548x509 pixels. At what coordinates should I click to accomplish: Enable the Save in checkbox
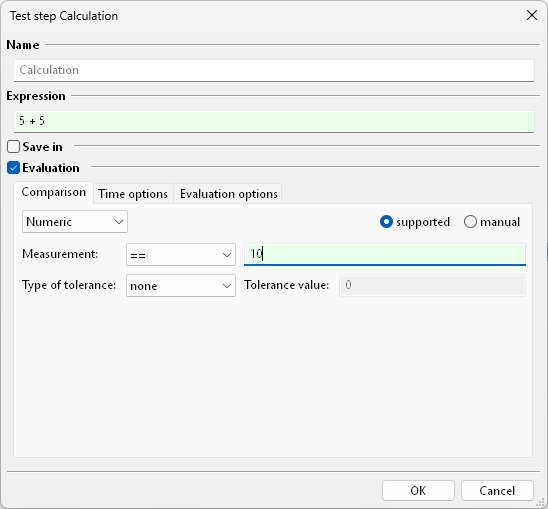(13, 146)
